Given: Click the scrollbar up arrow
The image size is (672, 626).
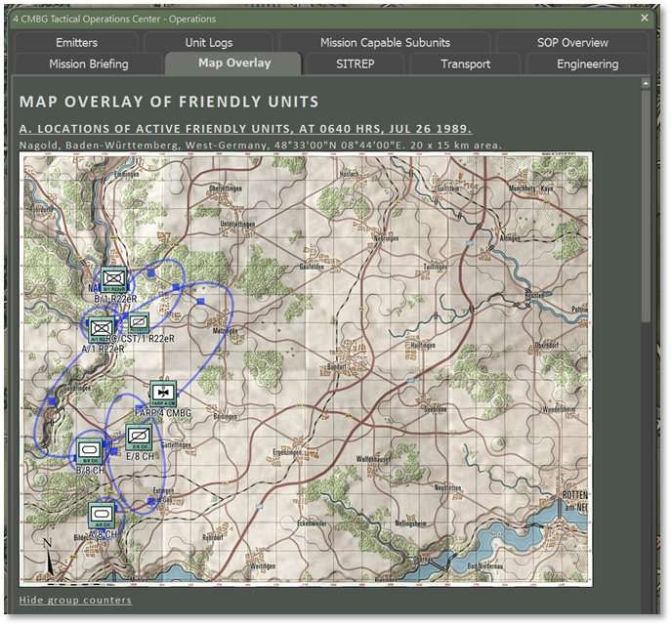Looking at the screenshot, I should [646, 84].
